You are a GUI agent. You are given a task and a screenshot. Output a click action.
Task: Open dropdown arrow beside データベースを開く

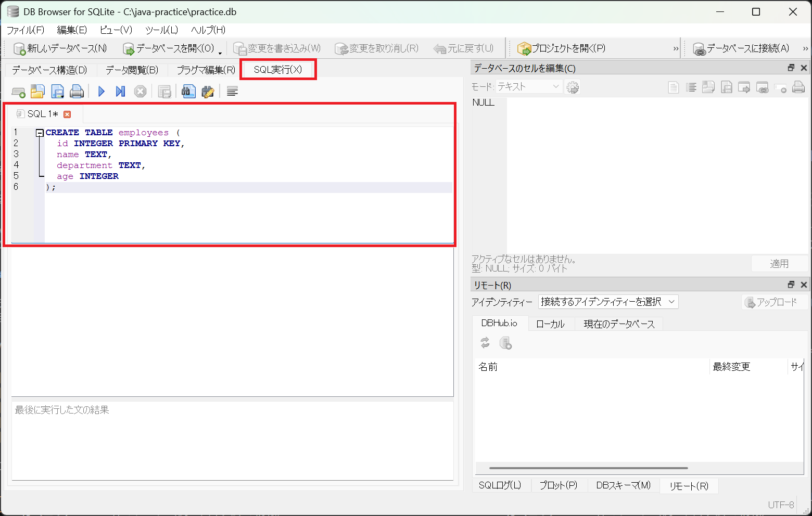pyautogui.click(x=220, y=53)
